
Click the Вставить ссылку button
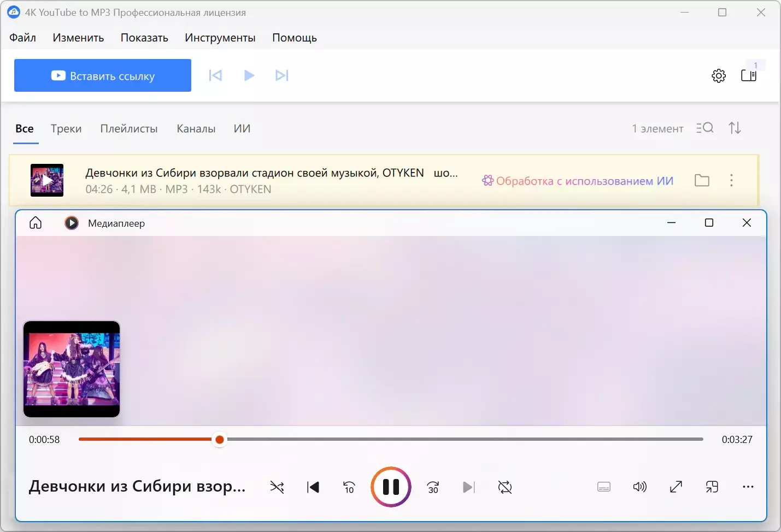tap(103, 75)
